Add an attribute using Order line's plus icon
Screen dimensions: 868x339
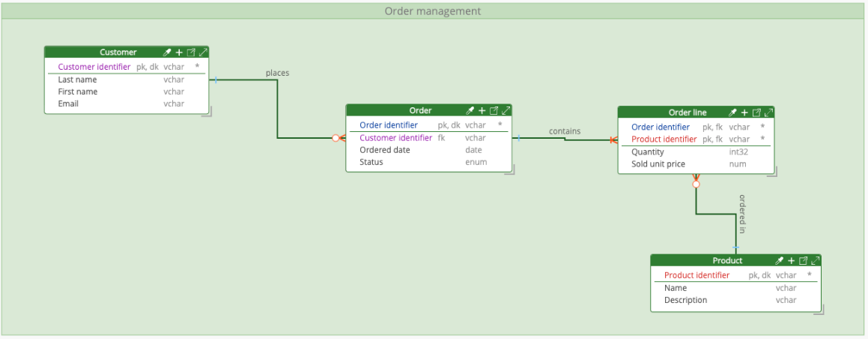click(744, 112)
